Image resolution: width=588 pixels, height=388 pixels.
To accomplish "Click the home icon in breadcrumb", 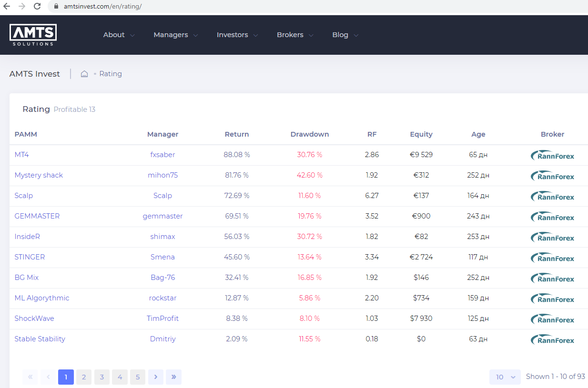I will [x=84, y=74].
